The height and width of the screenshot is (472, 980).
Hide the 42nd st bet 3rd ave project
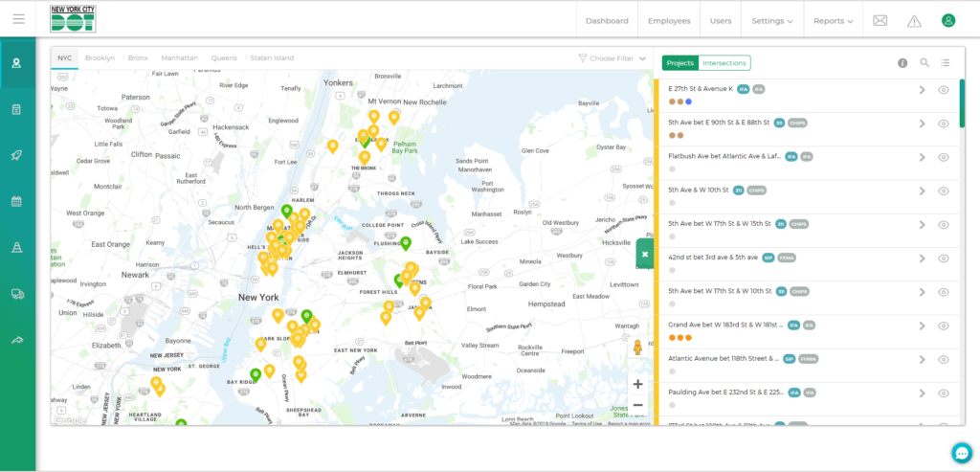pos(943,258)
